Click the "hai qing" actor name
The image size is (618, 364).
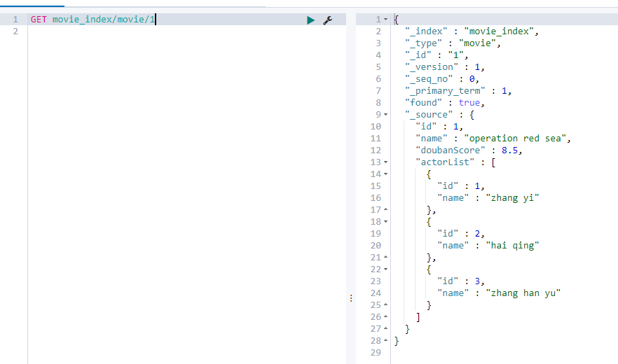pos(512,246)
